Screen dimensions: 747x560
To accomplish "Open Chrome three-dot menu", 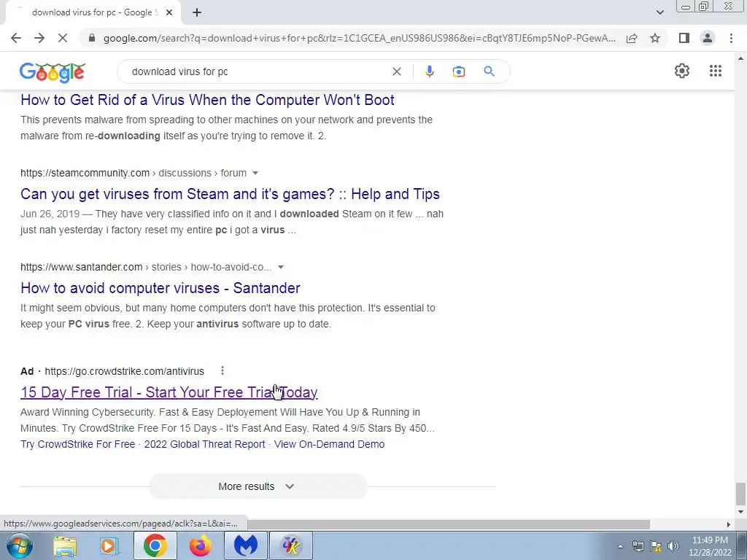I will pos(731,38).
